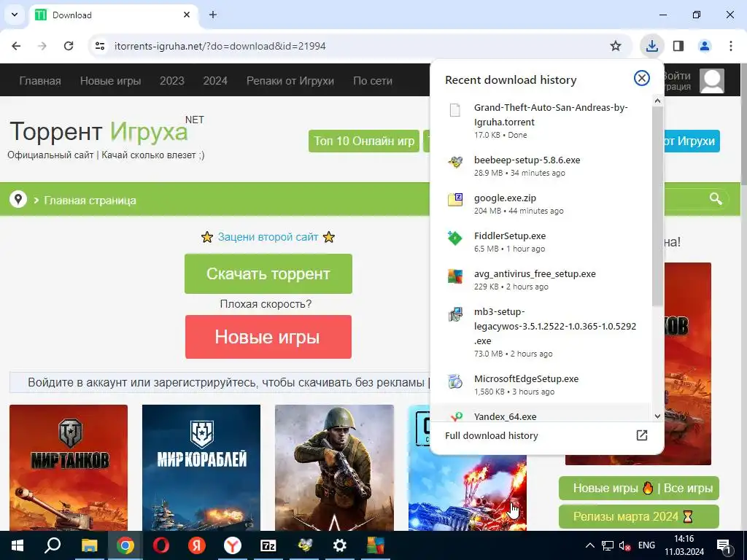The image size is (747, 560).
Task: Select the Download browser tab
Action: 113,15
